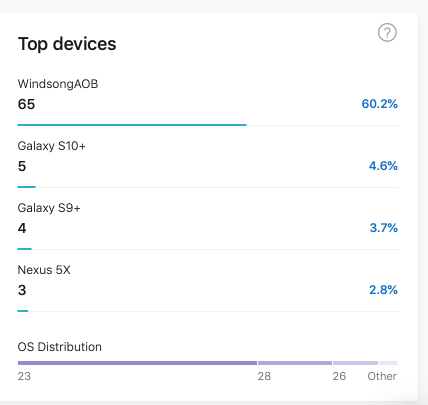This screenshot has height=405, width=428.
Task: Select the WindsongAOB device name
Action: click(x=58, y=84)
